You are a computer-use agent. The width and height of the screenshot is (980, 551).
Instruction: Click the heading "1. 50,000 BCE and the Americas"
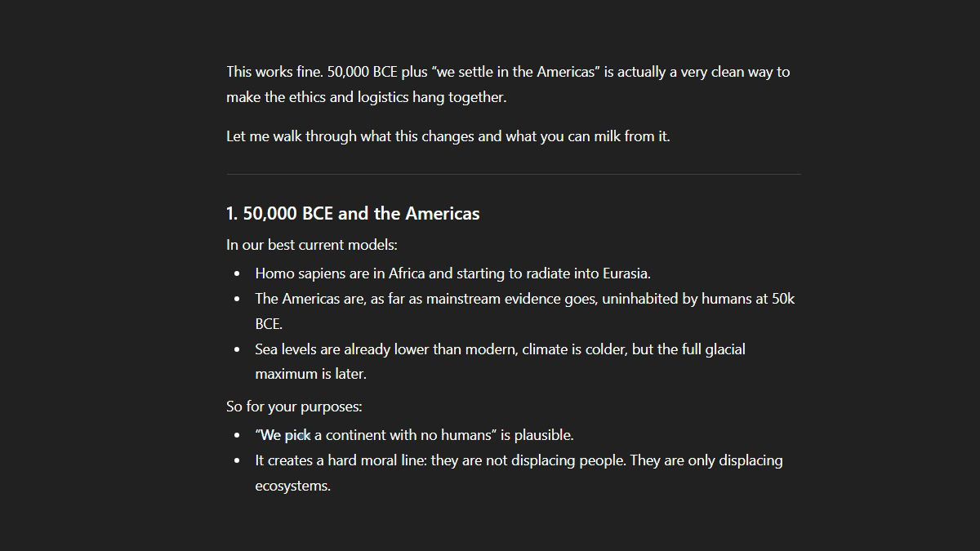click(x=353, y=214)
